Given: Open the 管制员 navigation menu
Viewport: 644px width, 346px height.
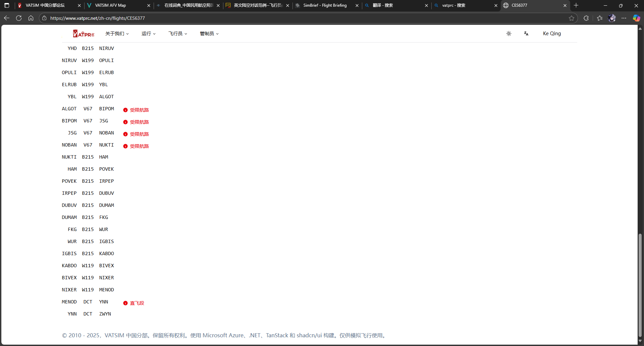Looking at the screenshot, I should click(209, 34).
